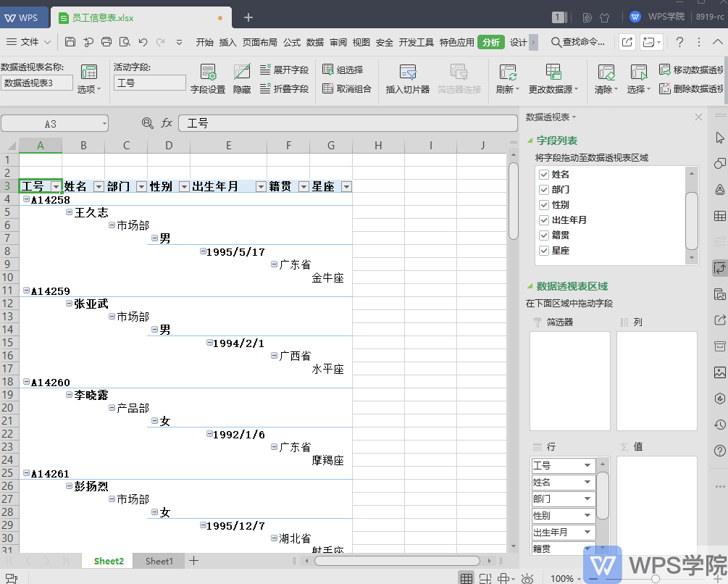
Task: Click the pivot table name field
Action: point(37,83)
